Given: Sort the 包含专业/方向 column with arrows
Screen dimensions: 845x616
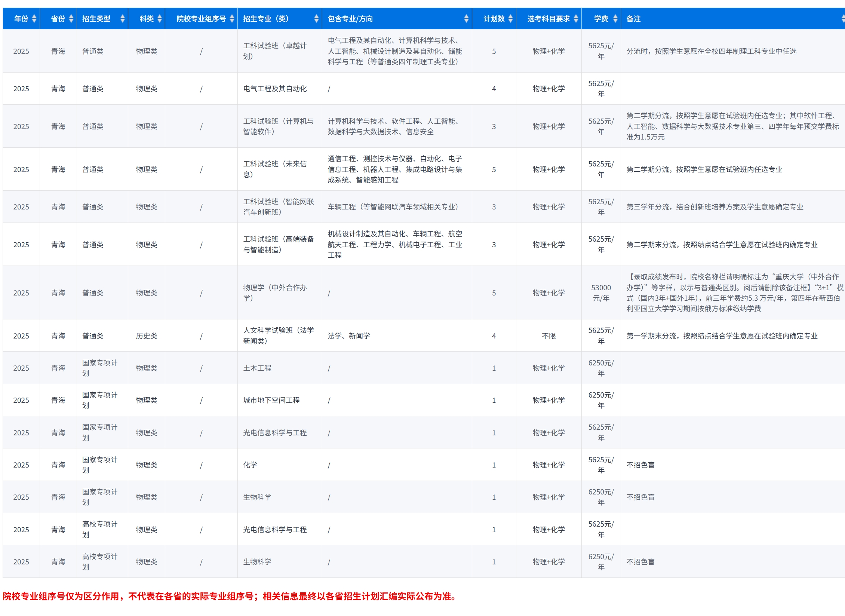Looking at the screenshot, I should tap(466, 19).
